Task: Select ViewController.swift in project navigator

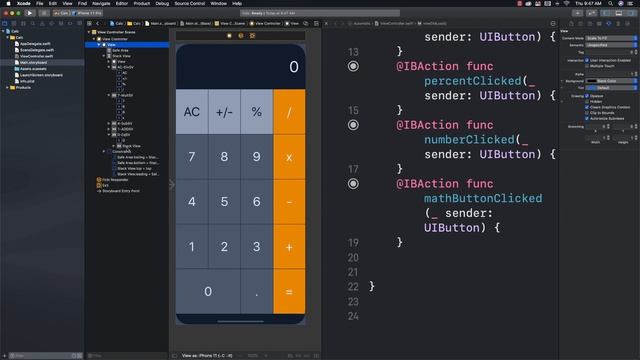Action: point(36,56)
